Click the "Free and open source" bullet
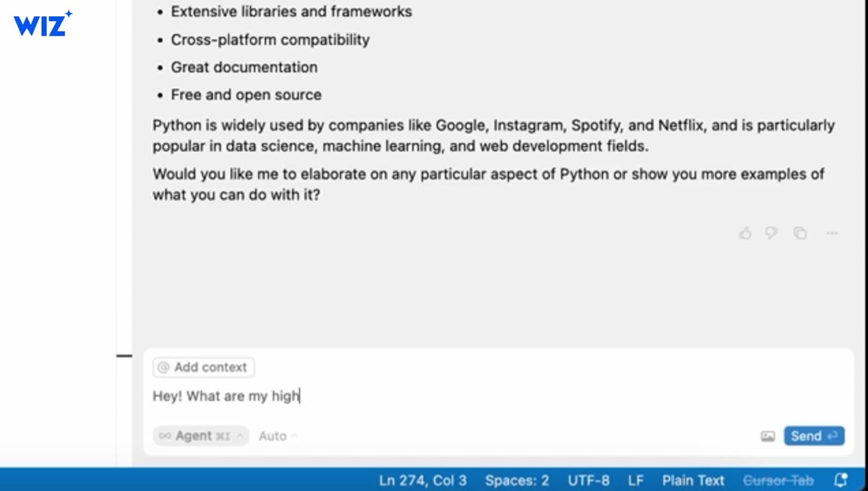Image resolution: width=868 pixels, height=491 pixels. click(x=246, y=95)
